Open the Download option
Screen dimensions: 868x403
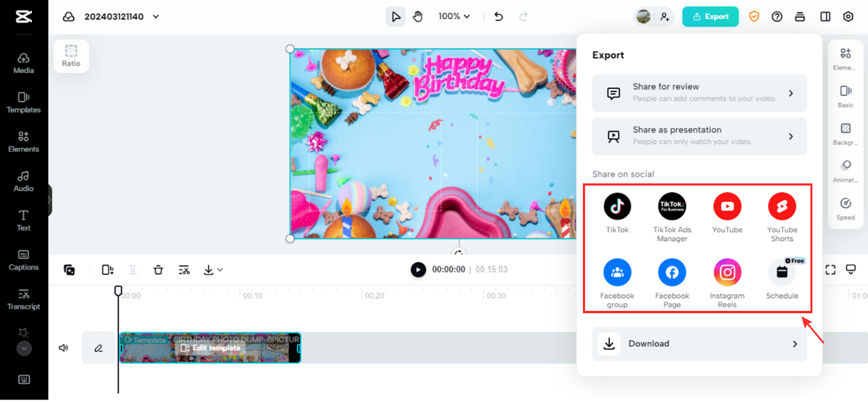click(x=699, y=344)
